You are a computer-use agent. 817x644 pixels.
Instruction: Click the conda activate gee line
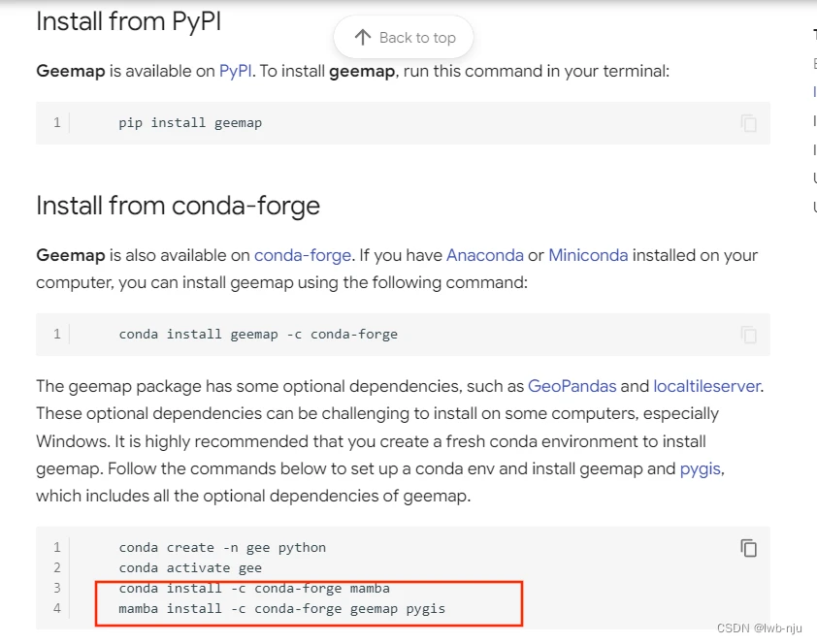pos(190,567)
